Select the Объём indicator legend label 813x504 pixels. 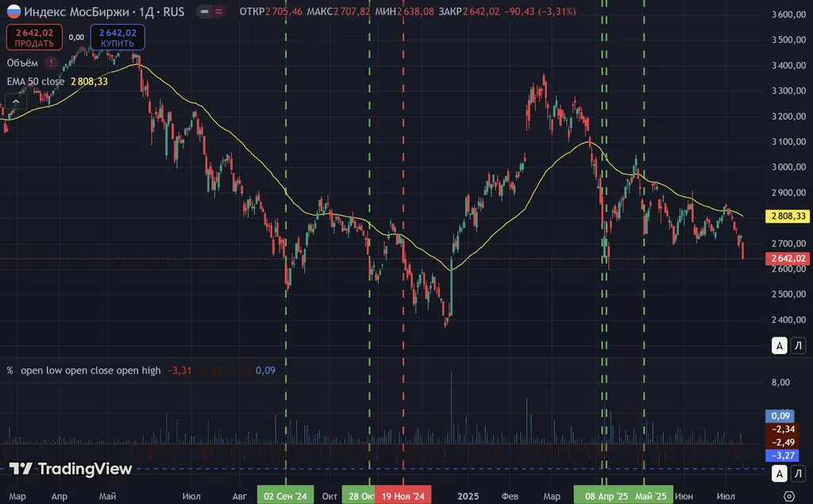click(22, 63)
